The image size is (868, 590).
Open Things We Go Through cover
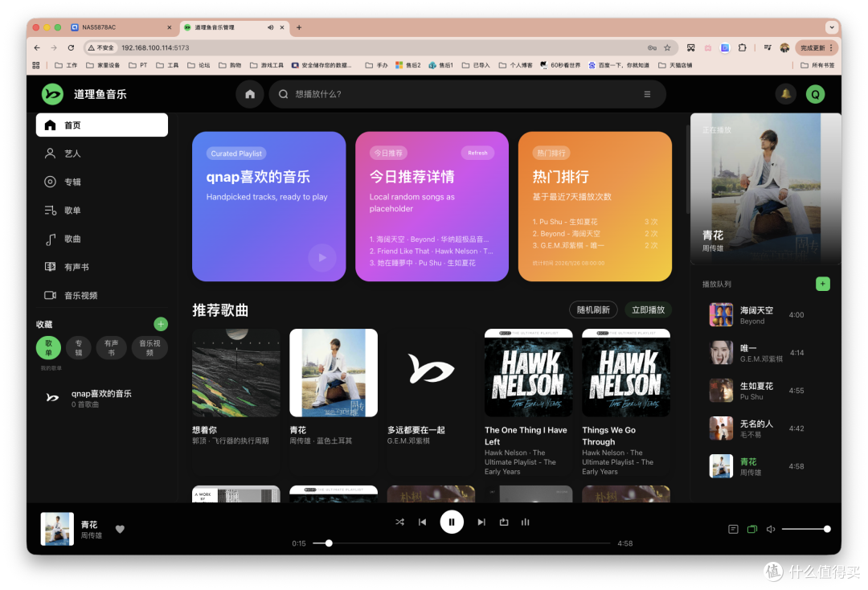[626, 373]
